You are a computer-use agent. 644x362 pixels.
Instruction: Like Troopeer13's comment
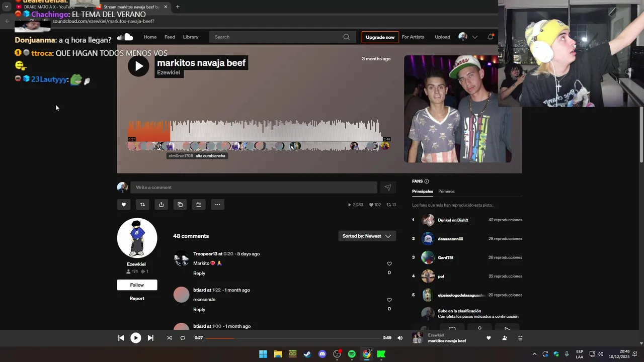click(389, 264)
